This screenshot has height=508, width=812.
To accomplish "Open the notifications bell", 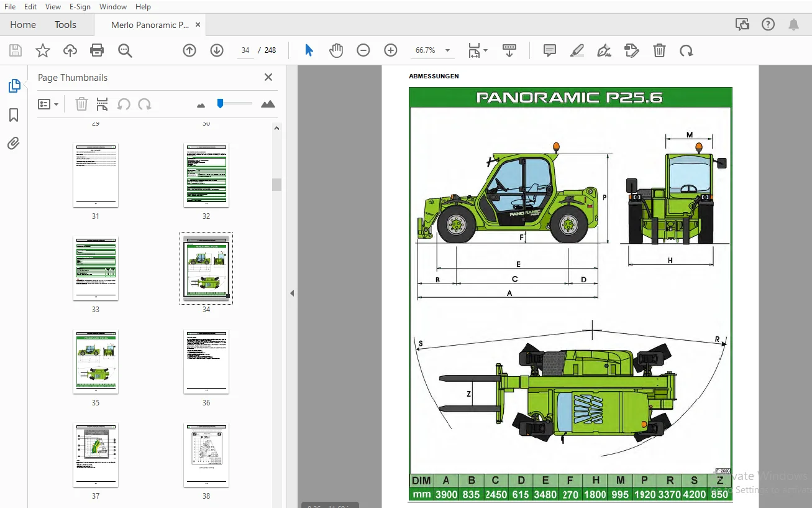I will pos(794,24).
